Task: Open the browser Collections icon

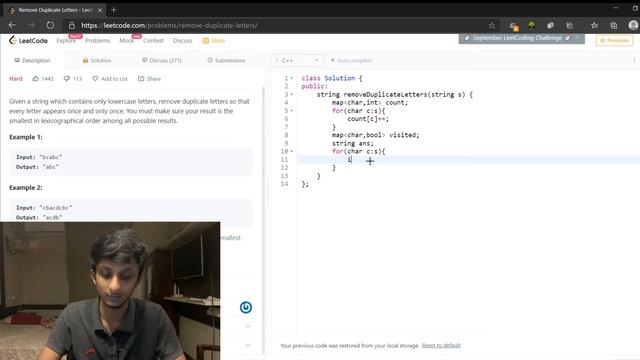Action: coord(613,25)
